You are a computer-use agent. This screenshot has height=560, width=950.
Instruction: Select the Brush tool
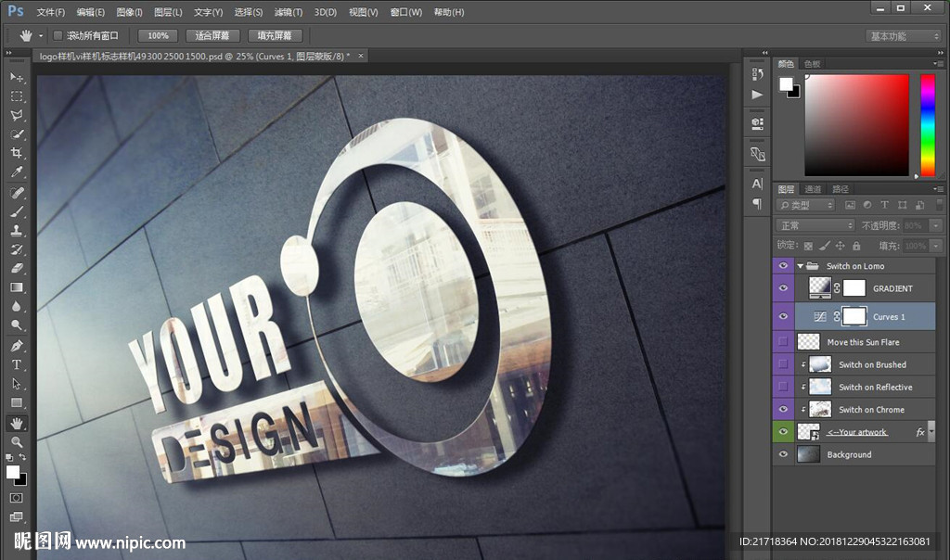[17, 211]
